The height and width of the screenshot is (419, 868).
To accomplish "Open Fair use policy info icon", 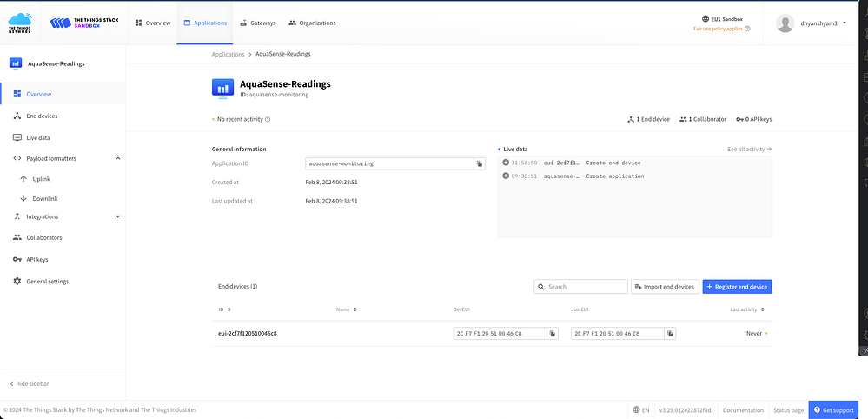I will pyautogui.click(x=748, y=28).
